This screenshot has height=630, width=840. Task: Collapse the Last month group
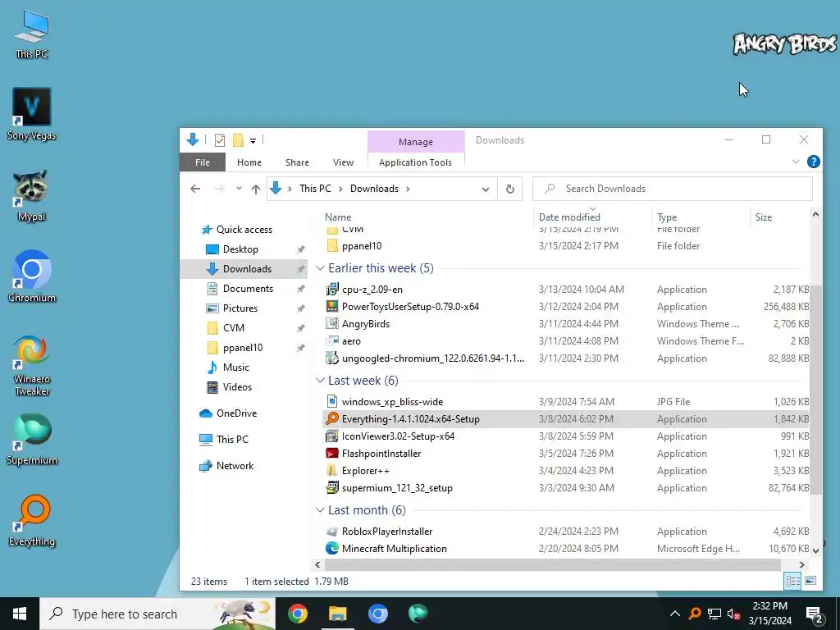321,510
